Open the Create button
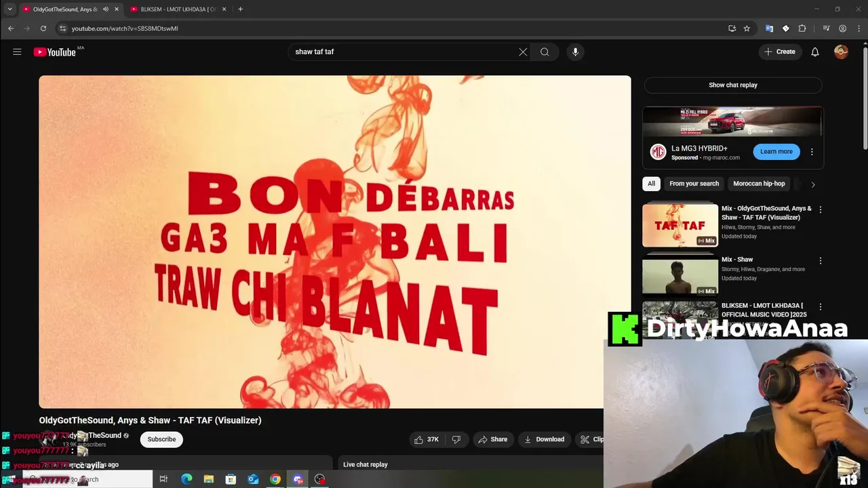Image resolution: width=868 pixels, height=488 pixels. (780, 52)
